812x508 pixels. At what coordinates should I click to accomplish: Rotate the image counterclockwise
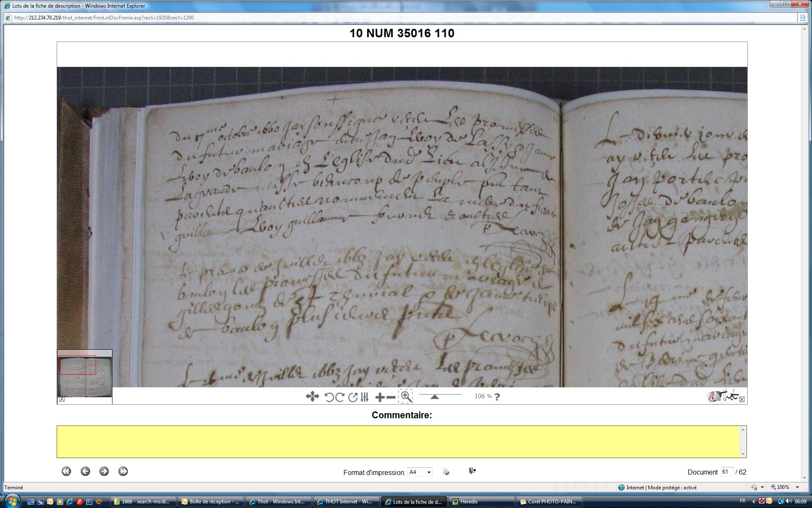tap(329, 397)
